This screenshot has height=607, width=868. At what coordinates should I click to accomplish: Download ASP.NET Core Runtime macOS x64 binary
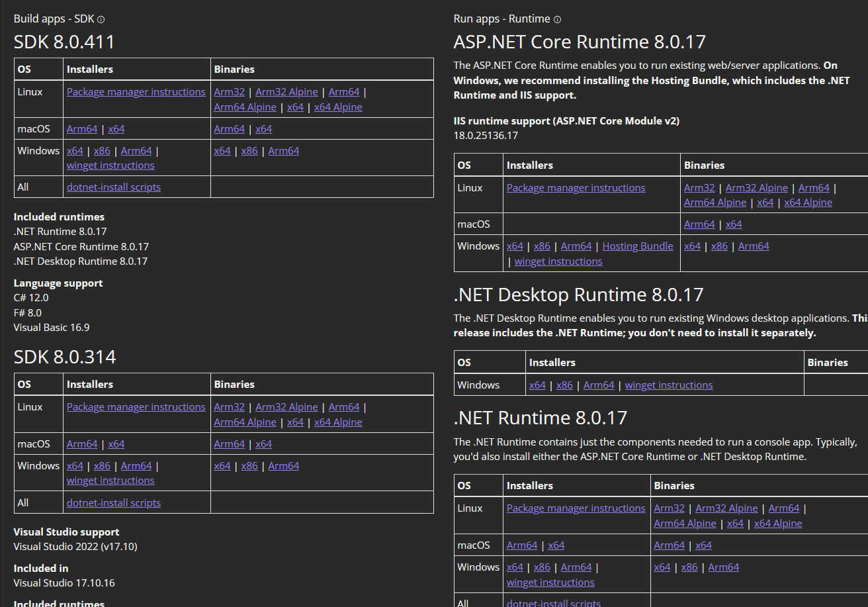[x=734, y=224]
